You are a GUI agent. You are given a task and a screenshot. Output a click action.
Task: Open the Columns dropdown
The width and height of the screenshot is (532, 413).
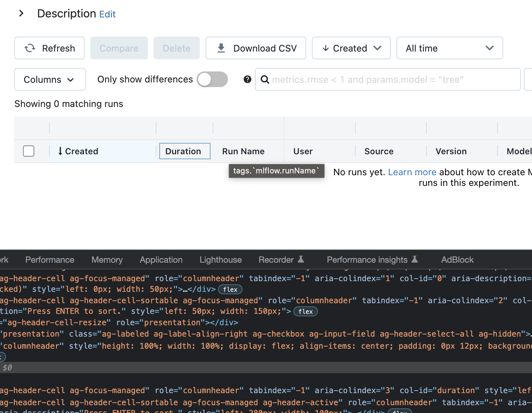(50, 79)
